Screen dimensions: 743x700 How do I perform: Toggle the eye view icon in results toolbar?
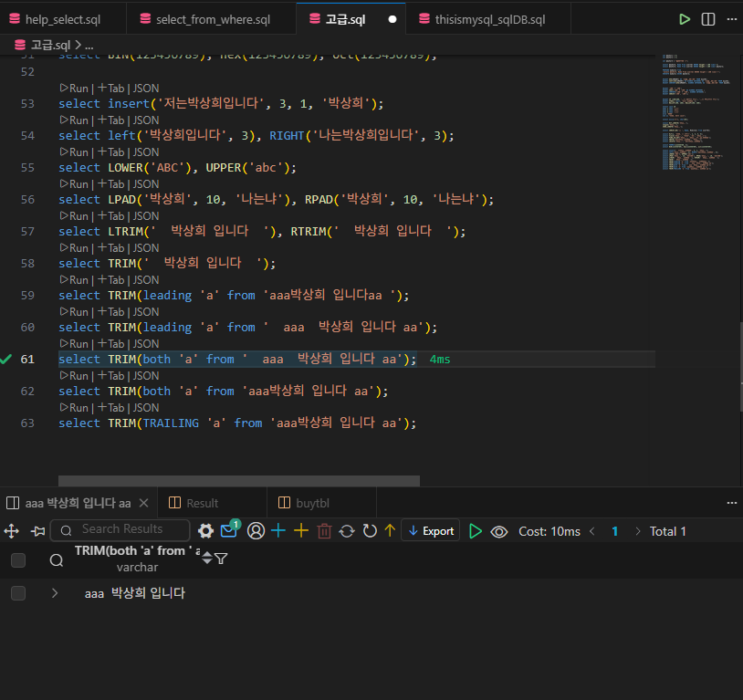(x=499, y=532)
